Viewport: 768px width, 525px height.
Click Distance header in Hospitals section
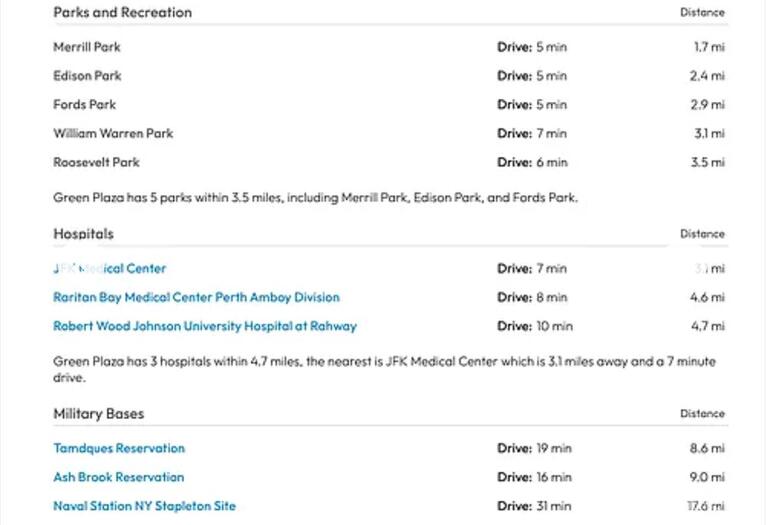[x=702, y=234]
